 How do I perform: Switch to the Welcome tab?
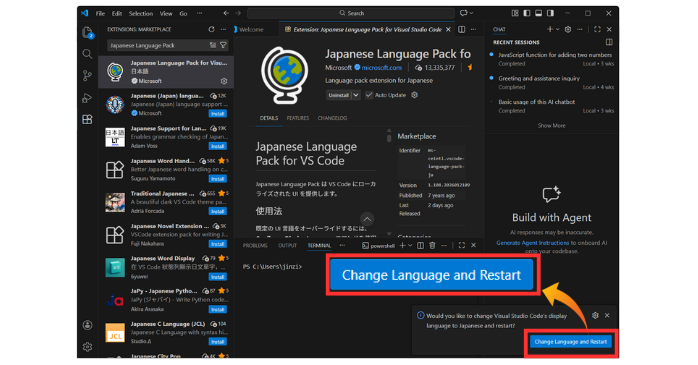pyautogui.click(x=252, y=29)
